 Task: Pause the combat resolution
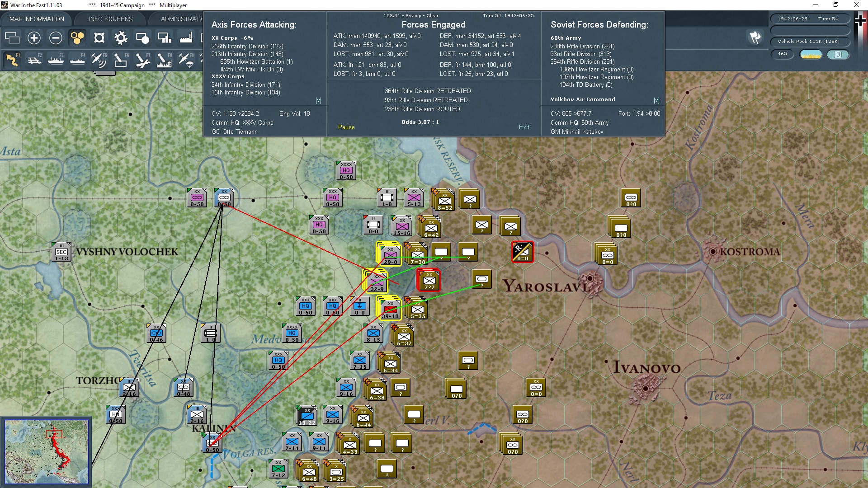pyautogui.click(x=346, y=127)
